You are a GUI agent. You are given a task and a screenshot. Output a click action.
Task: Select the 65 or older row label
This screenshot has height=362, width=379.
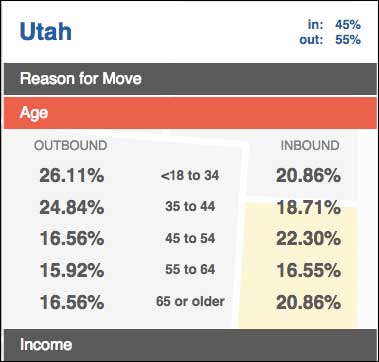[190, 301]
